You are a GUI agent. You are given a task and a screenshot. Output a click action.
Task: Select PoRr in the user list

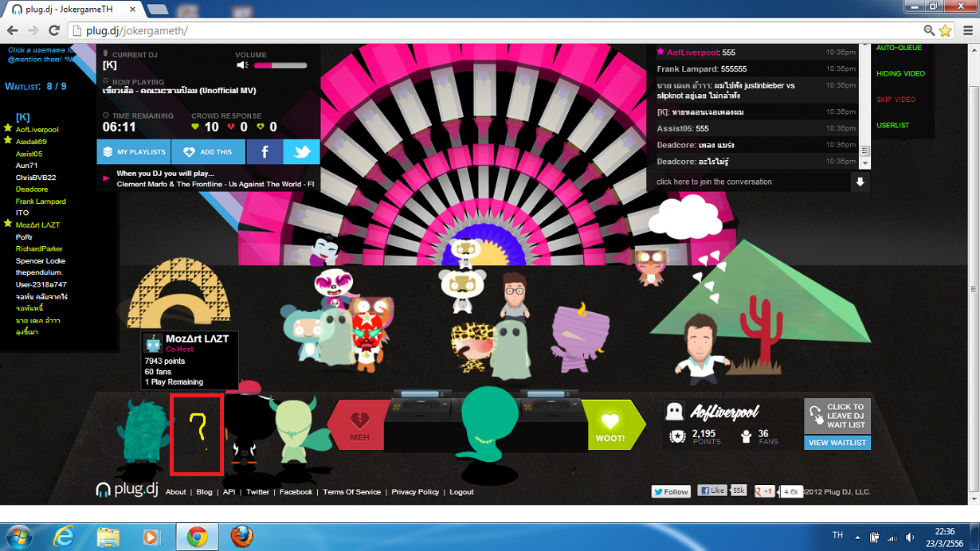coord(24,236)
